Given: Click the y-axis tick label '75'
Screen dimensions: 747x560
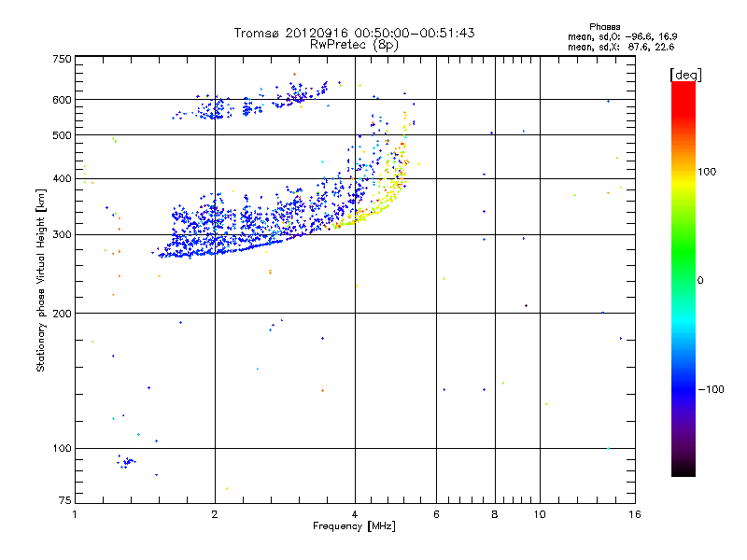Looking at the screenshot, I should pyautogui.click(x=65, y=500).
